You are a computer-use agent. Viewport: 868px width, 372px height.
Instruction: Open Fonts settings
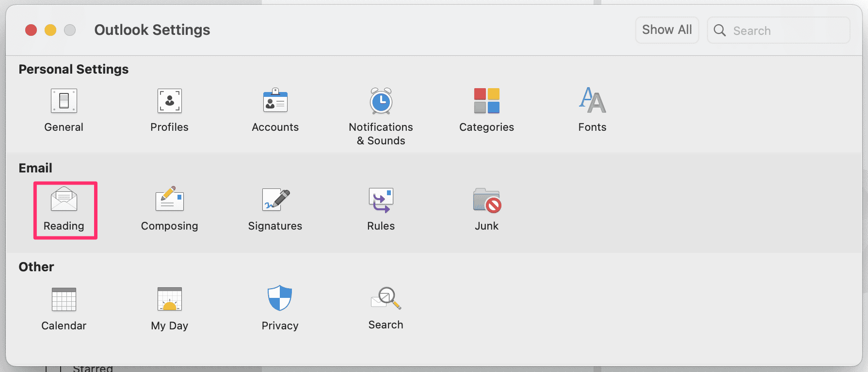pos(592,110)
